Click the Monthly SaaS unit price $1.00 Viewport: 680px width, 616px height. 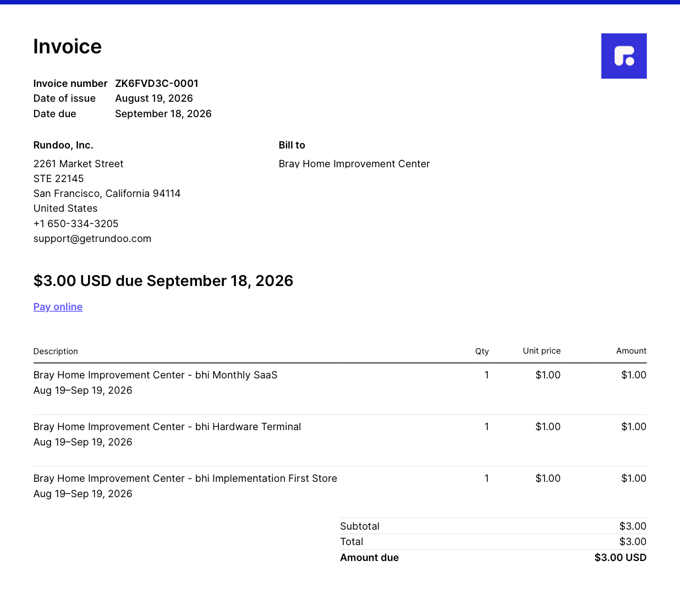click(x=548, y=375)
